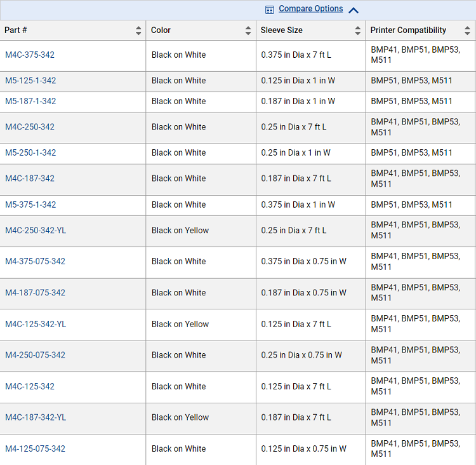Click the Sleeve Size column header text
This screenshot has height=465, width=476.
click(x=281, y=30)
